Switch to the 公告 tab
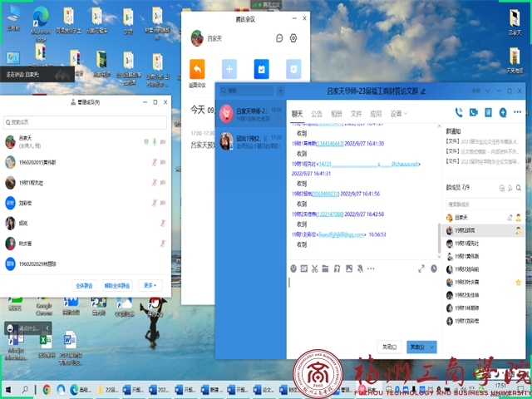The width and height of the screenshot is (532, 399). tap(317, 114)
